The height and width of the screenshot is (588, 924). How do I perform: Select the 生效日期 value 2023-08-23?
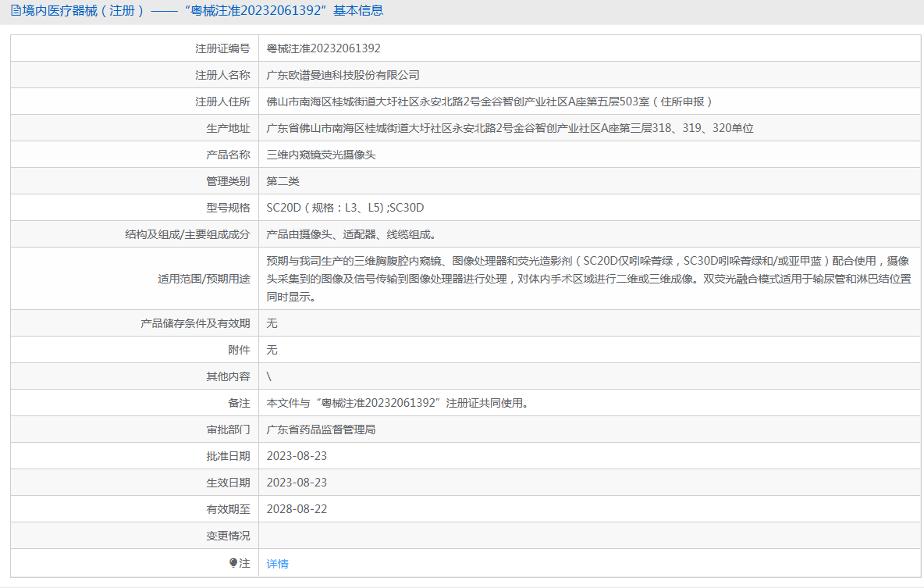297,483
